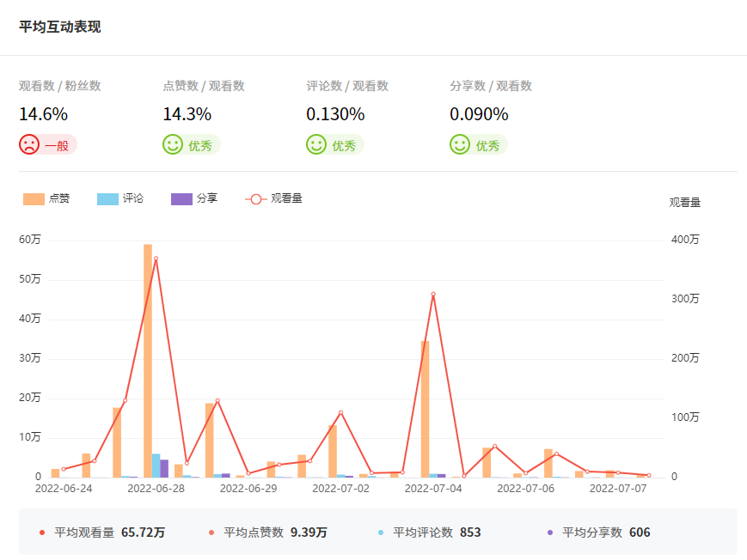This screenshot has height=560, width=747.
Task: Click the blue dot beside 平均评论数
Action: coord(381,533)
